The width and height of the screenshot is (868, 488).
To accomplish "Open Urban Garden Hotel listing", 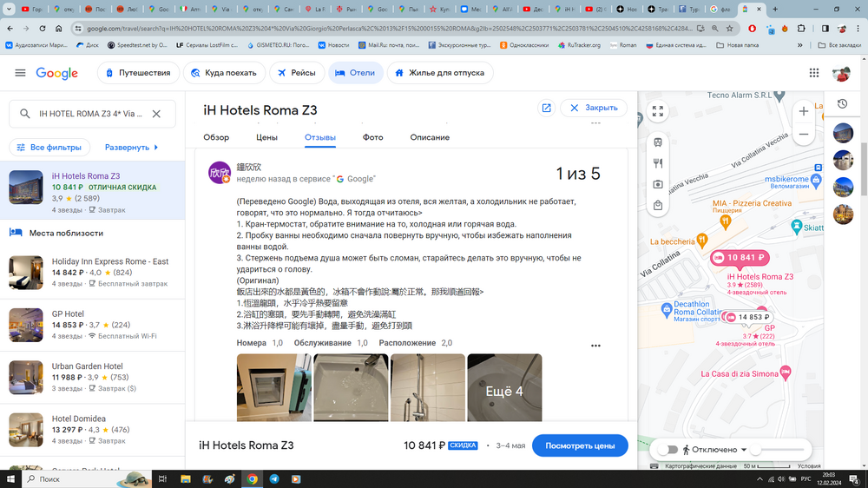I will pyautogui.click(x=93, y=377).
